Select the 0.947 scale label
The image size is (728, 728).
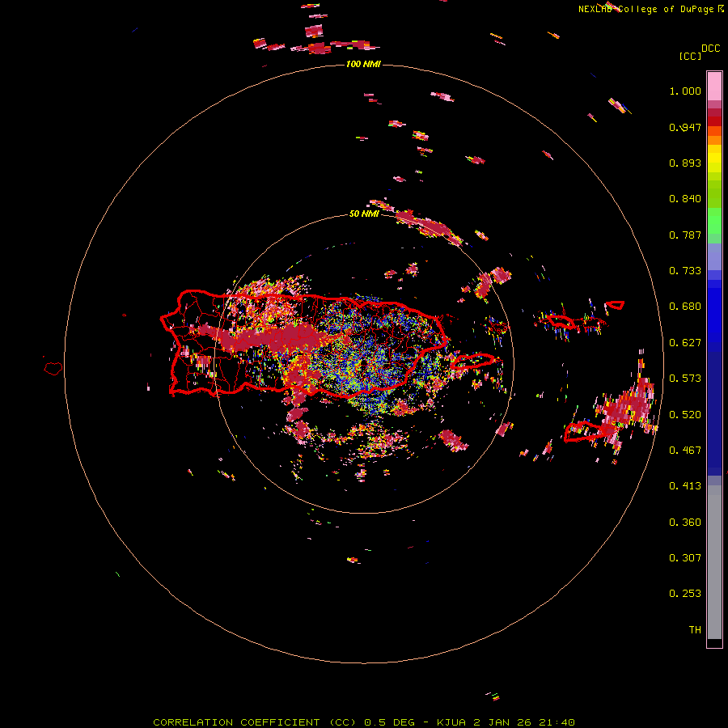click(685, 127)
